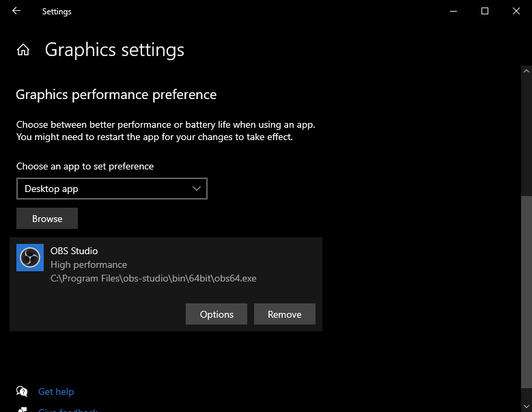Click Choose an app to set preference label
This screenshot has width=532, height=412.
(x=85, y=166)
